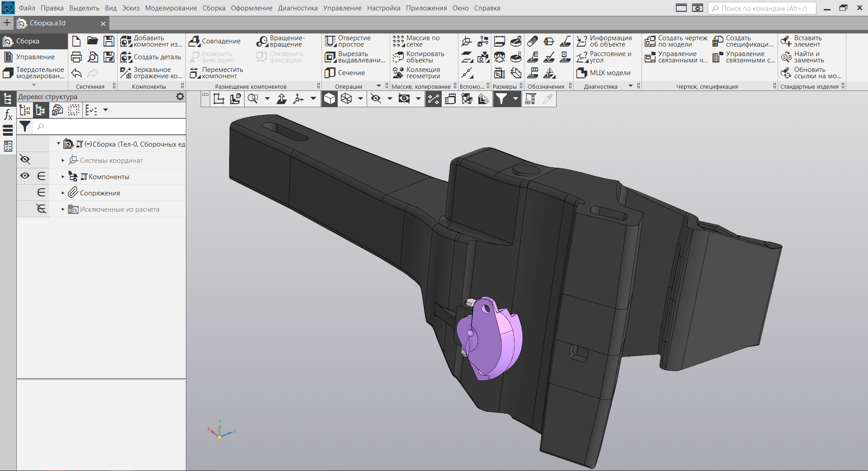This screenshot has width=868, height=471.
Task: Toggle hidden eye for Системы координат
Action: click(25, 160)
